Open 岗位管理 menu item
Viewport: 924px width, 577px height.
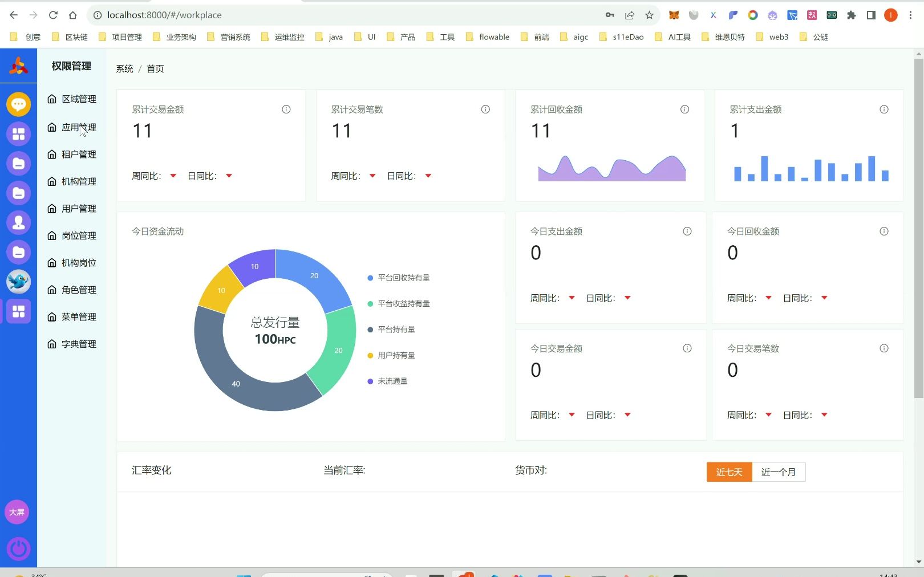pos(72,235)
